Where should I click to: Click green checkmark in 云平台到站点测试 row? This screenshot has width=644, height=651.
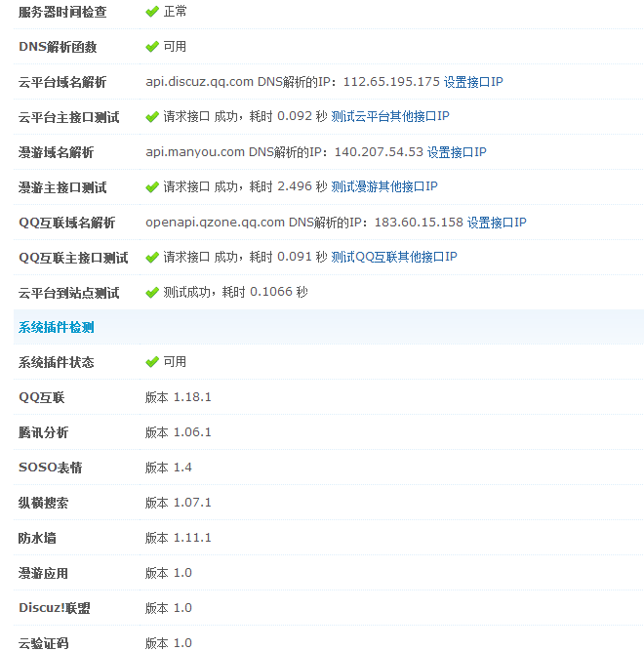pyautogui.click(x=152, y=293)
